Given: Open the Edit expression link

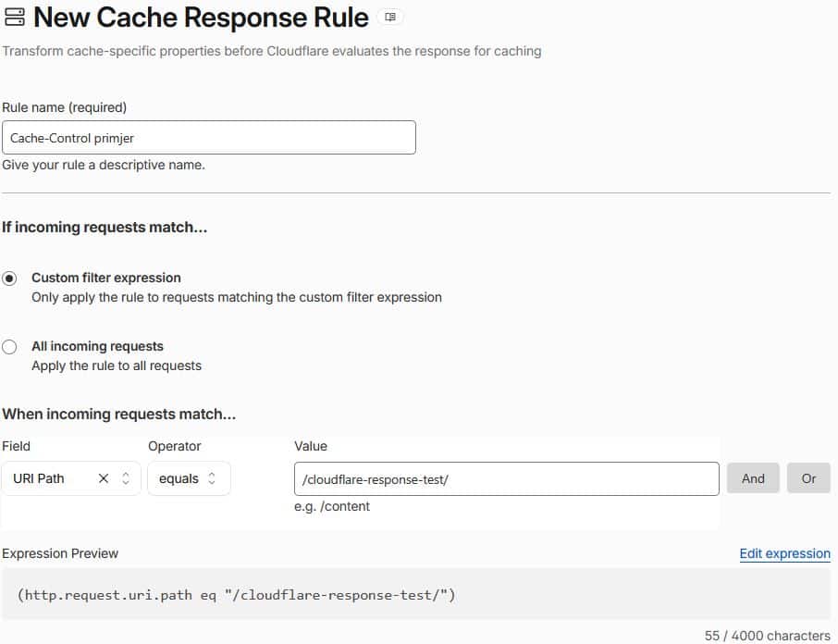Looking at the screenshot, I should 784,553.
